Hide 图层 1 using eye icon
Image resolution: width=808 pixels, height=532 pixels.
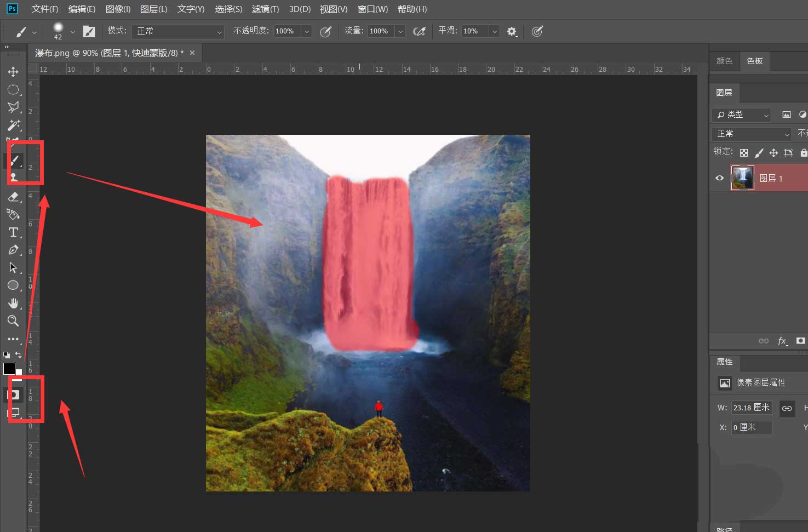720,178
